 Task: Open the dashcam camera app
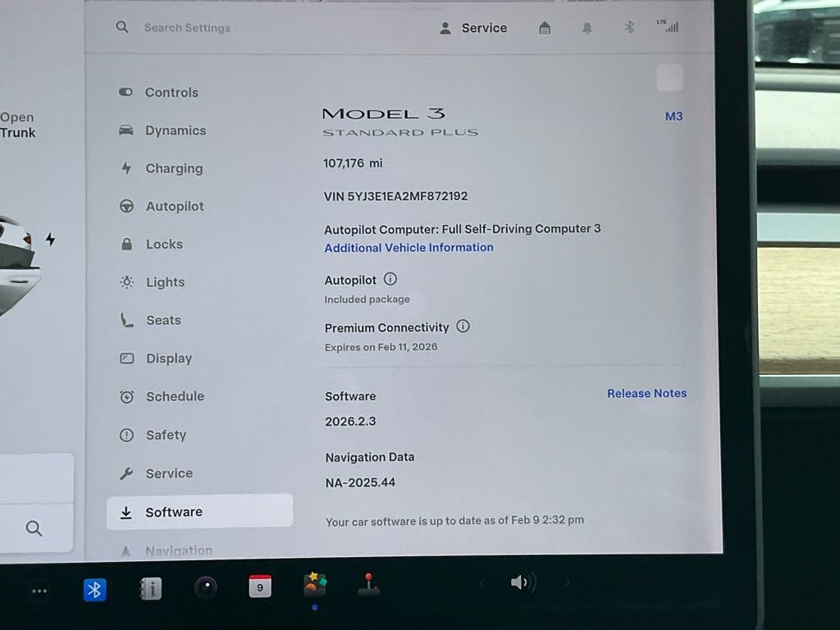click(x=206, y=587)
